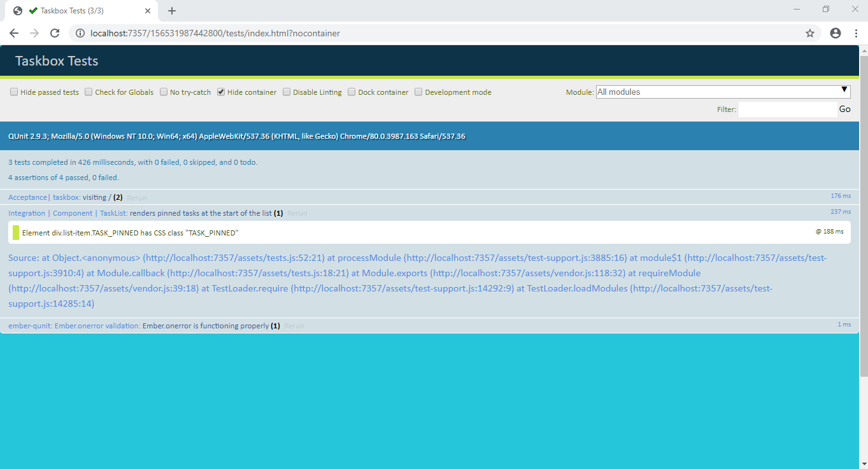Uncheck the Hide container checkbox
868x469 pixels.
(x=221, y=92)
